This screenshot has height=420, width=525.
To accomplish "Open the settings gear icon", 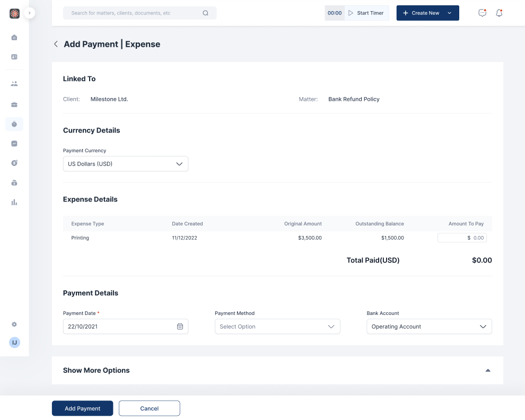I will coord(14,325).
